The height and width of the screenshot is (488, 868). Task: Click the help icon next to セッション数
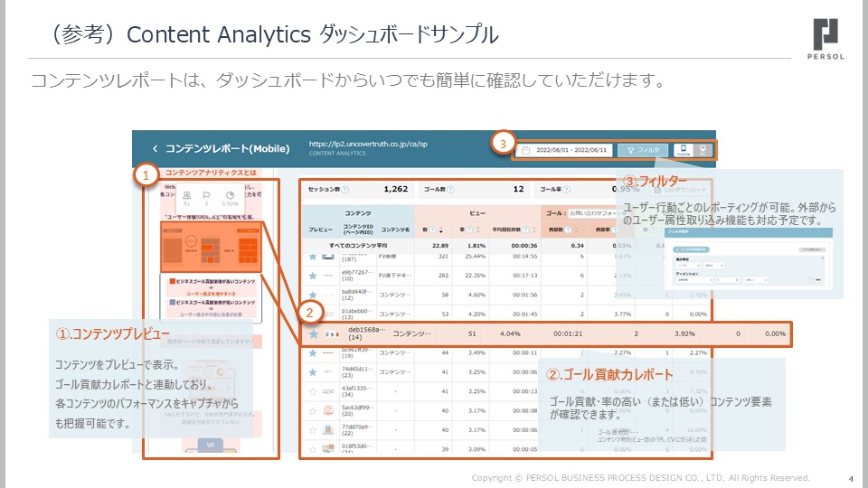tap(345, 189)
